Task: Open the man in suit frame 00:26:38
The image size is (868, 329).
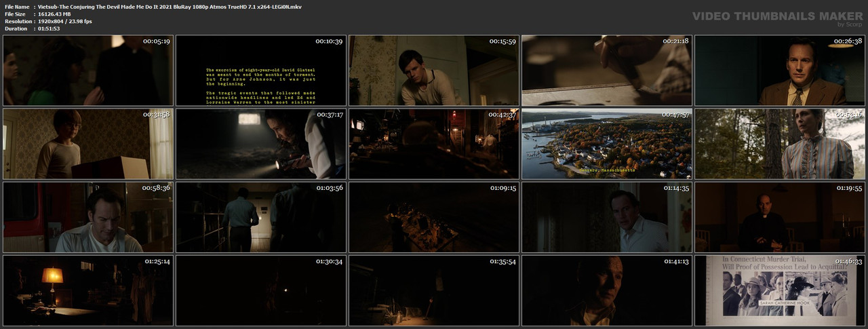Action: 780,71
